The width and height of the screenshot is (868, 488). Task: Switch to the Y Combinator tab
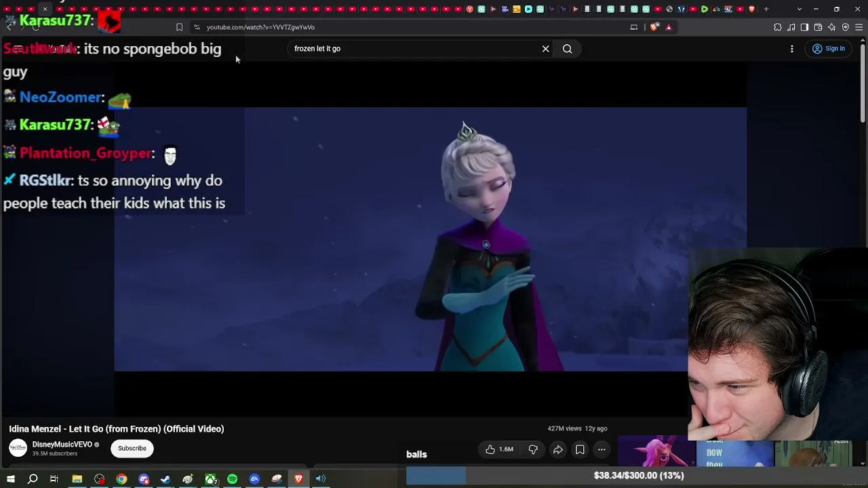click(x=469, y=9)
